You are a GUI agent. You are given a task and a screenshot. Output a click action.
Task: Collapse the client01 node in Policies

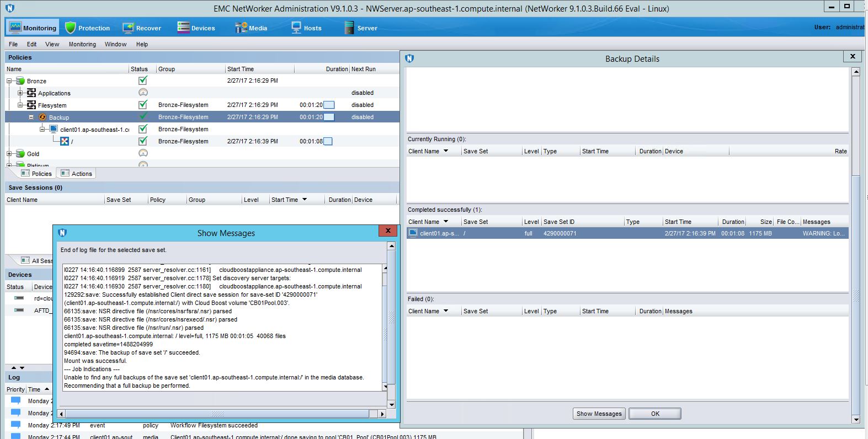tap(42, 129)
